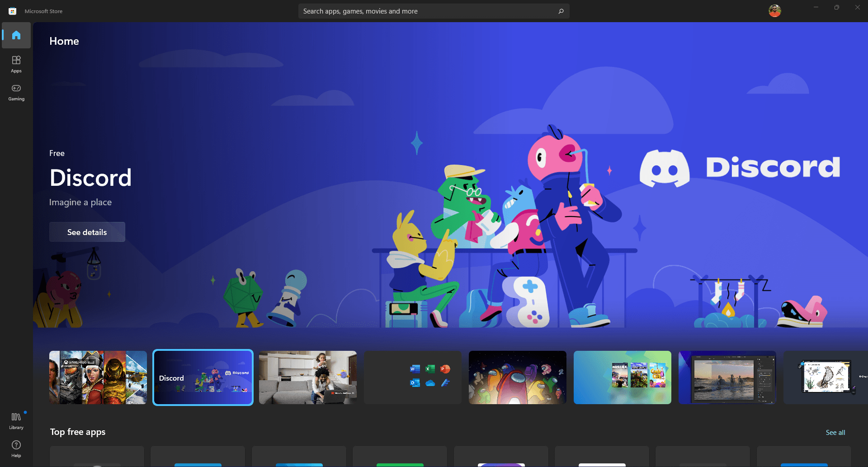Click the Microsoft Store logo icon

click(x=13, y=11)
